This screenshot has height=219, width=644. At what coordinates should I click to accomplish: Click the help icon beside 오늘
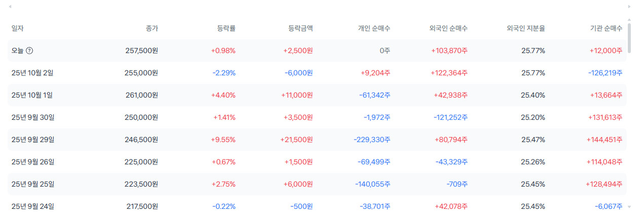29,51
